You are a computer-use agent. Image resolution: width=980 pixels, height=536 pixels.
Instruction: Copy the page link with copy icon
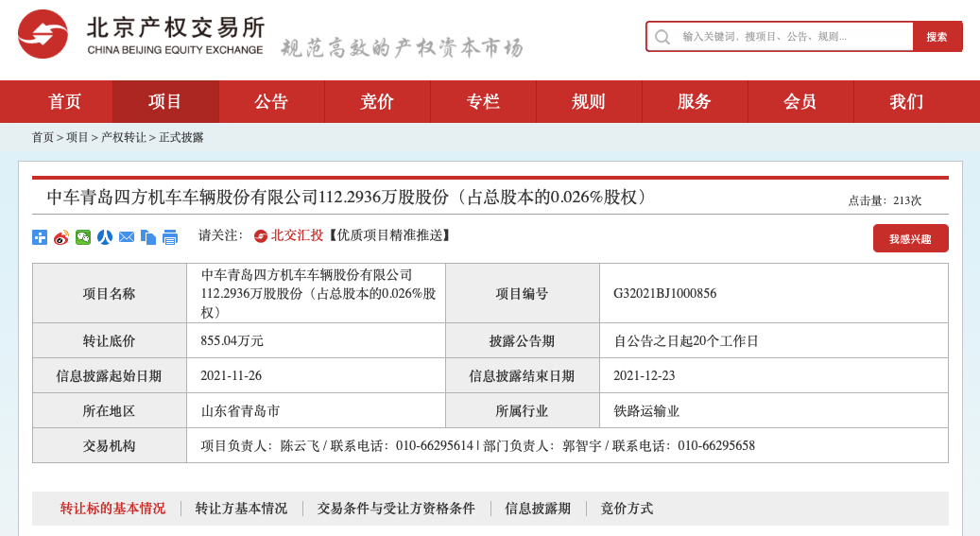pyautogui.click(x=148, y=237)
